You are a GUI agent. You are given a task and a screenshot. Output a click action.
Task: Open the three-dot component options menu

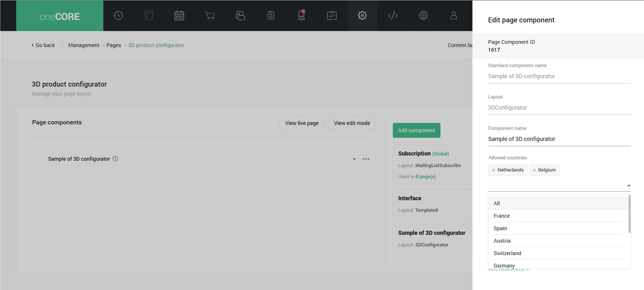(x=365, y=159)
